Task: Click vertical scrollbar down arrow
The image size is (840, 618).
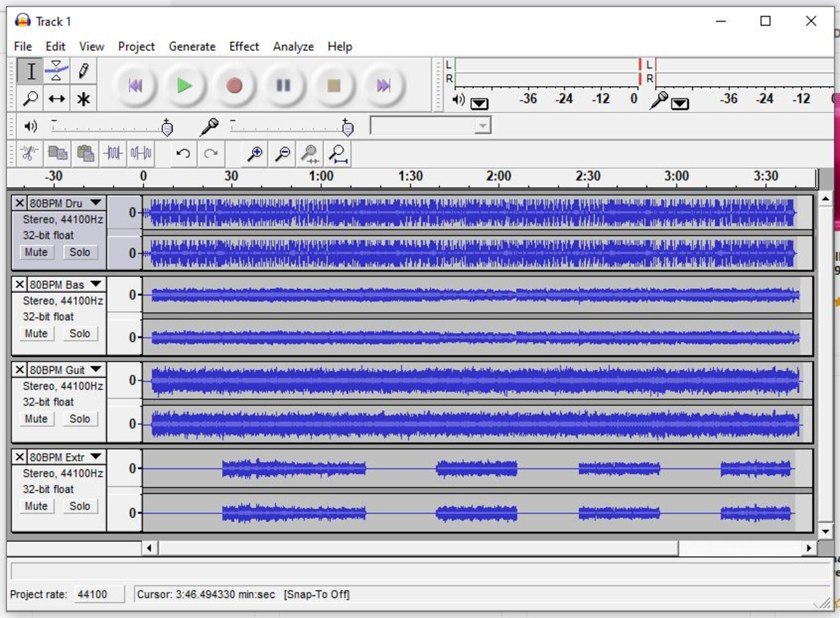Action: point(826,531)
